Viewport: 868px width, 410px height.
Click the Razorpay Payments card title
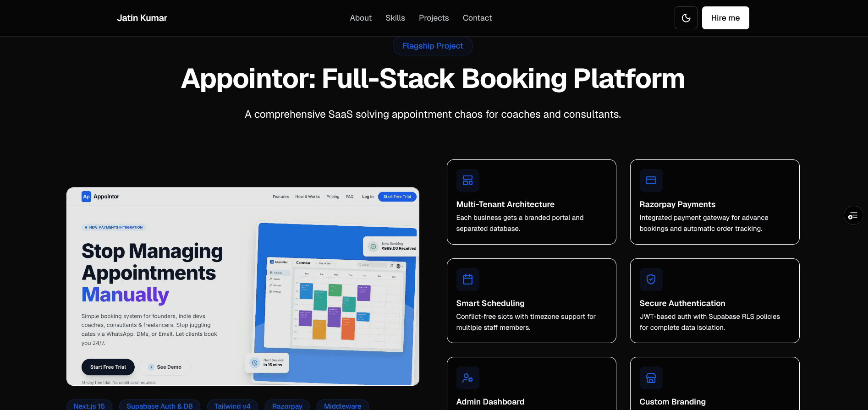(677, 204)
